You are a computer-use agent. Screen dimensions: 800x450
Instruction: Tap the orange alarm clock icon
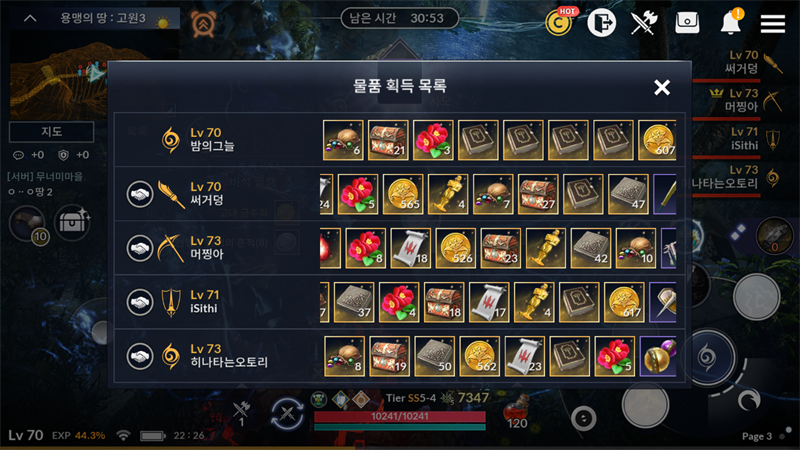click(x=203, y=23)
